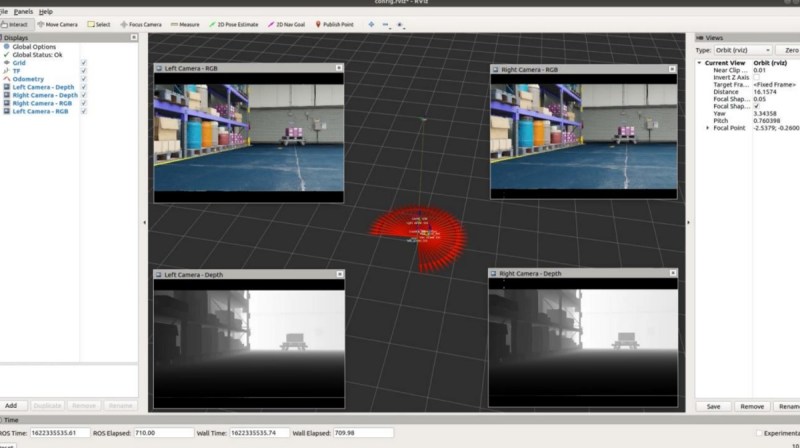Activate the Move Camera tool
800x448 pixels.
[x=58, y=24]
